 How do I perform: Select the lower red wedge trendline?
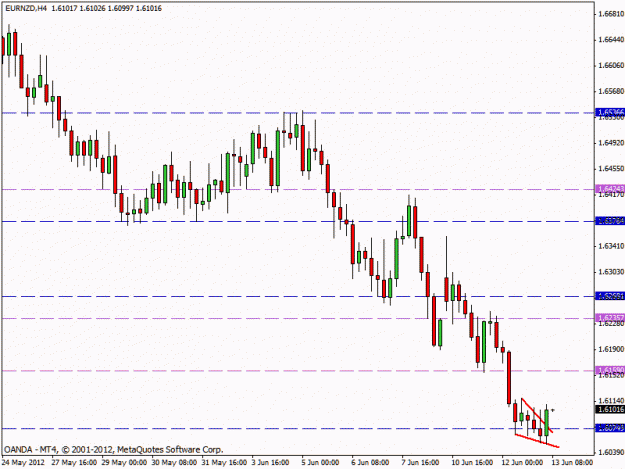537,440
